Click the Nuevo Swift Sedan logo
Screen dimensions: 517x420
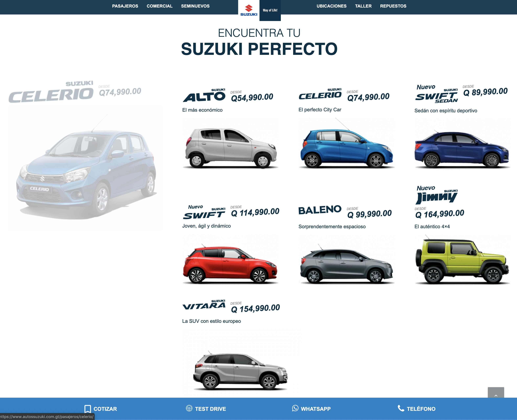437,94
